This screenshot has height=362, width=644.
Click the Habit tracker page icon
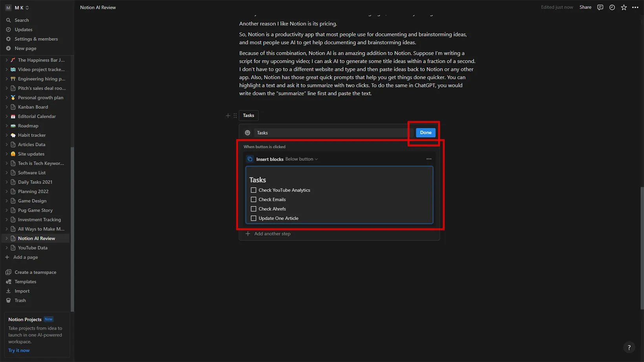[13, 135]
